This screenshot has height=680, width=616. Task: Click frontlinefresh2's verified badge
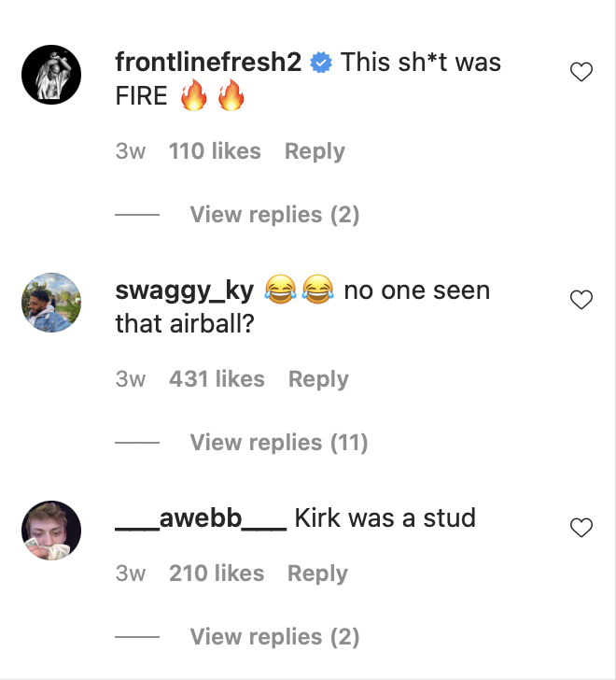click(x=321, y=64)
